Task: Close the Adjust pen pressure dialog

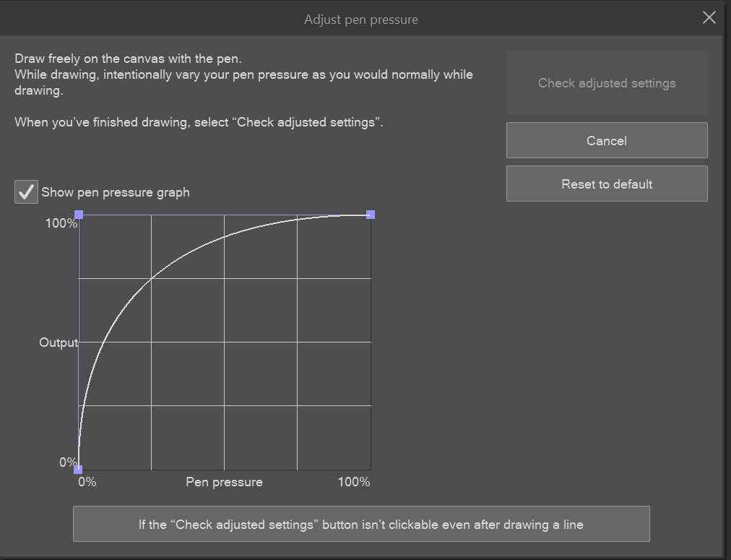Action: click(x=709, y=18)
